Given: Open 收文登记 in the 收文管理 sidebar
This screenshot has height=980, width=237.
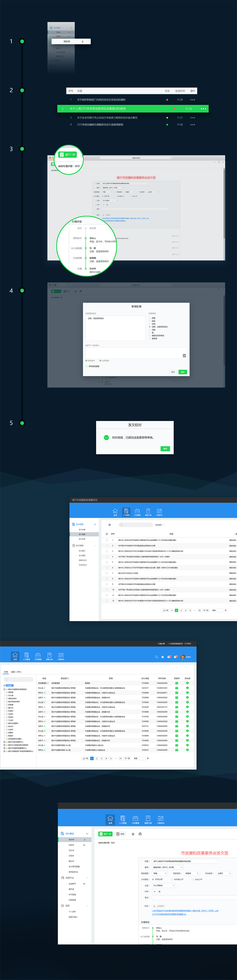Looking at the screenshot, I should pos(82,551).
